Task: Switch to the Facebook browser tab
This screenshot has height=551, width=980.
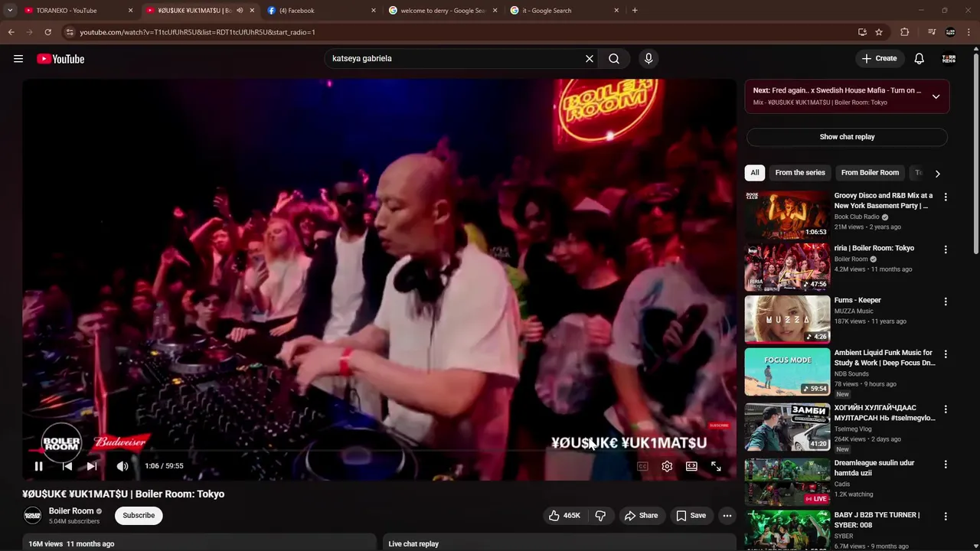Action: click(x=322, y=11)
